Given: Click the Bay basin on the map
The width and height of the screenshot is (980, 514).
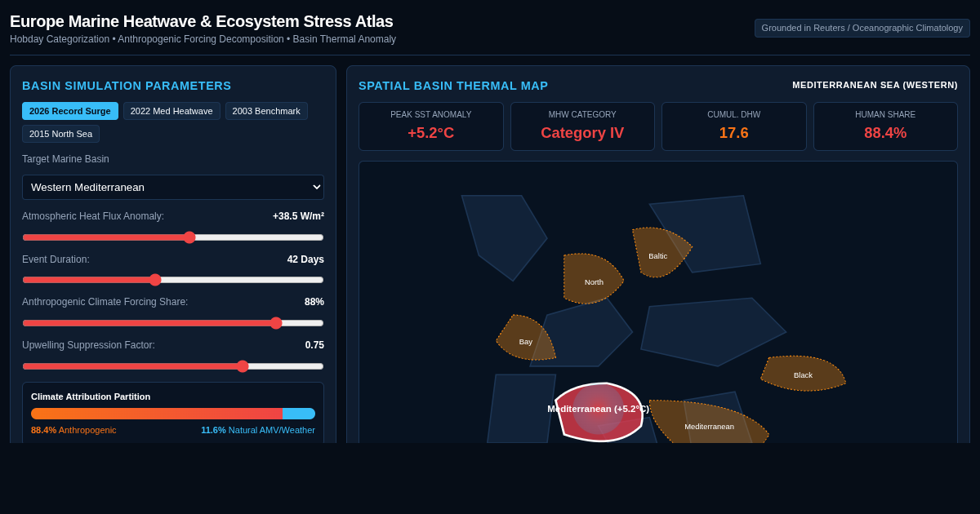Looking at the screenshot, I should click(x=526, y=339).
